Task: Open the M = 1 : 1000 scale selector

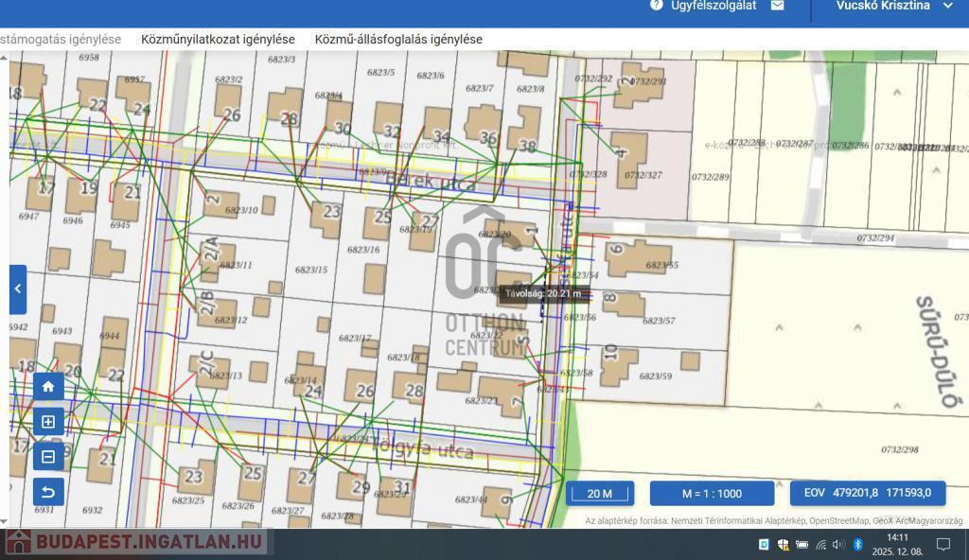Action: coord(712,493)
